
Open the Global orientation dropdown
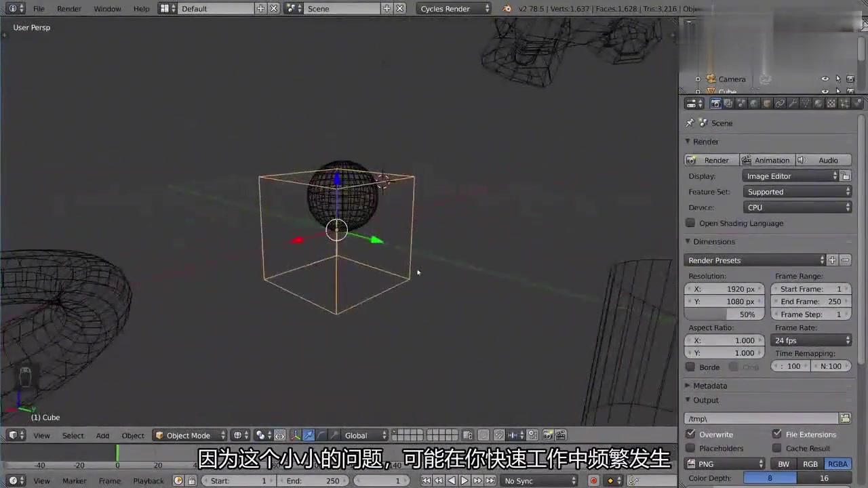pos(365,435)
